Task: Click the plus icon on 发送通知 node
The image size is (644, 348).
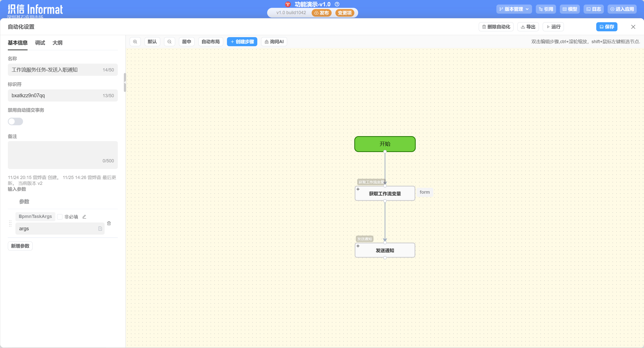Action: click(358, 246)
